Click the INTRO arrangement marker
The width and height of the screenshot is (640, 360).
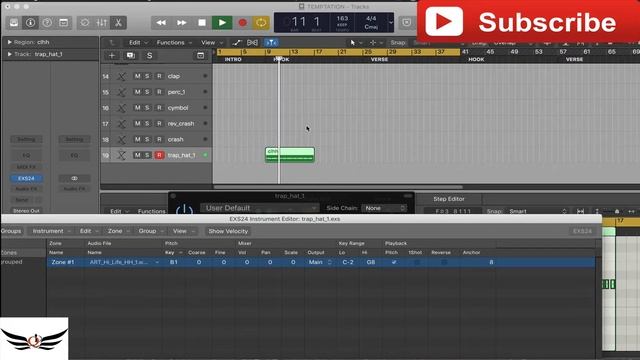[233, 60]
